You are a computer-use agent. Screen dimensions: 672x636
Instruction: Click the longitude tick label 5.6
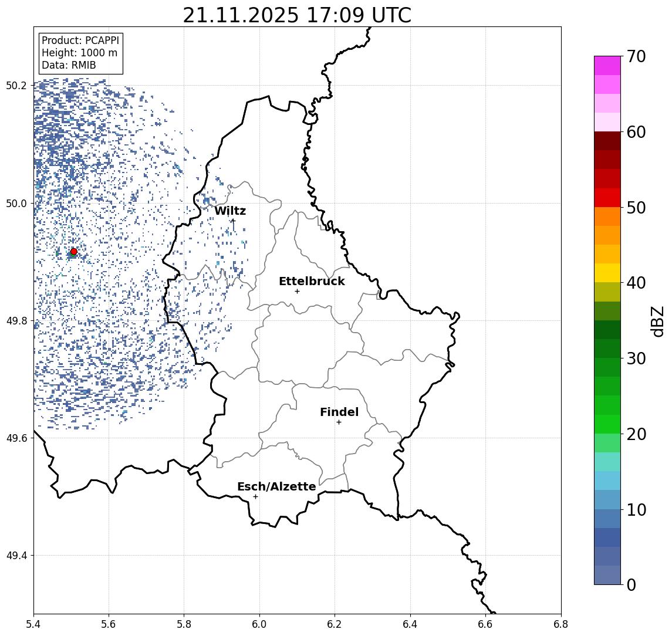coord(109,624)
